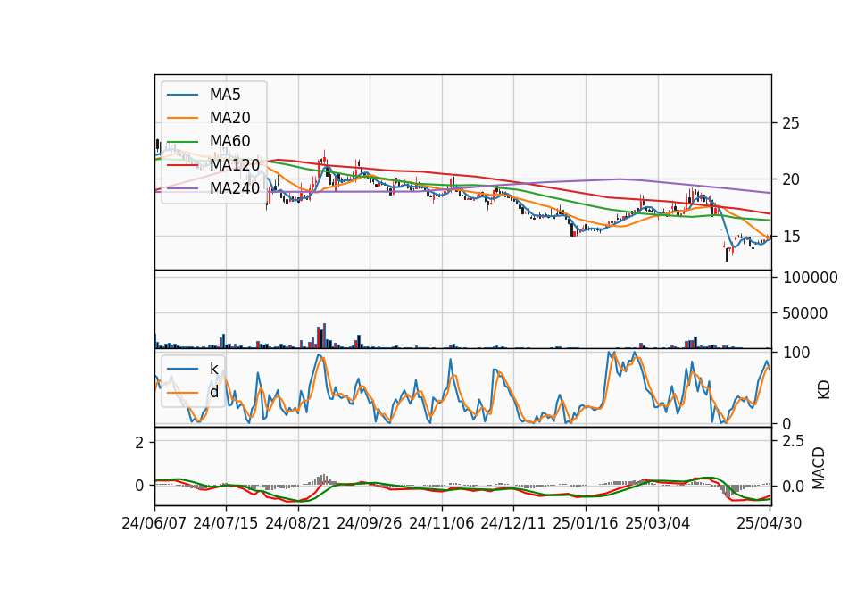
Task: Click the k legend label in KD panel
Action: pyautogui.click(x=213, y=369)
